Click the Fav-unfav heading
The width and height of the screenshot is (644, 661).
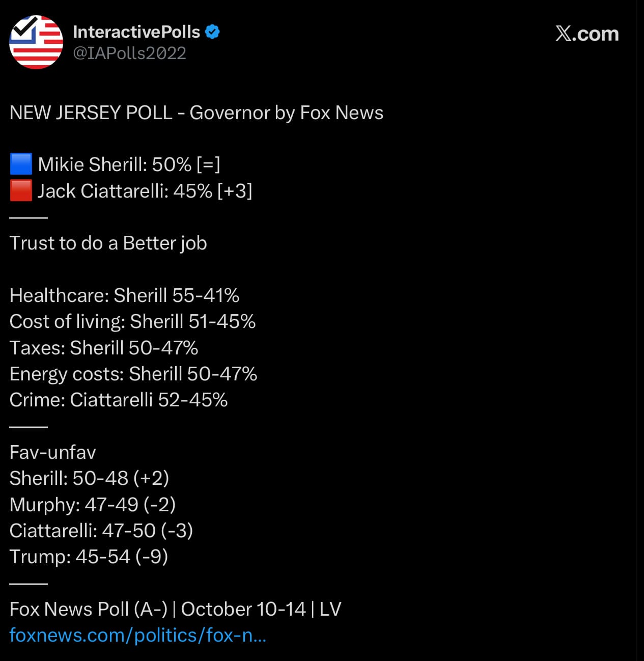tap(52, 452)
